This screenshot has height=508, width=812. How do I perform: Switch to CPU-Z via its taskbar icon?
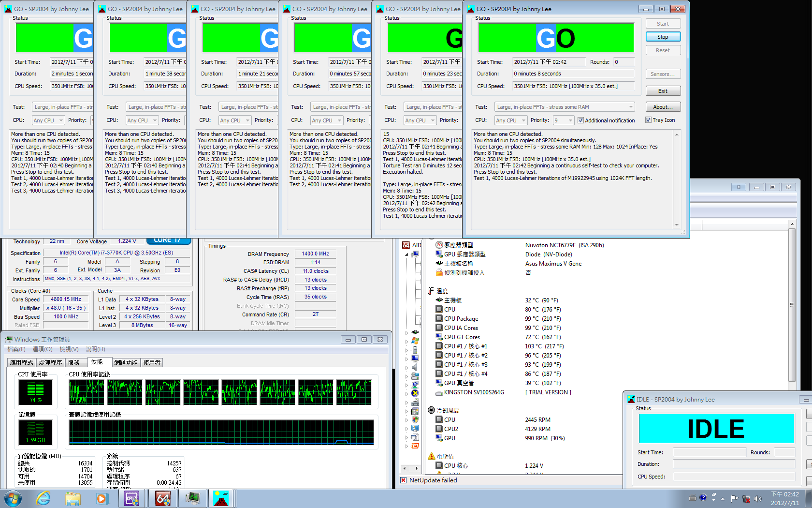132,498
